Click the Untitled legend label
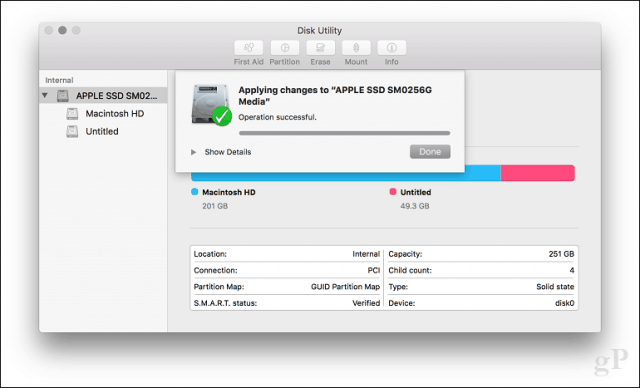 (x=416, y=192)
